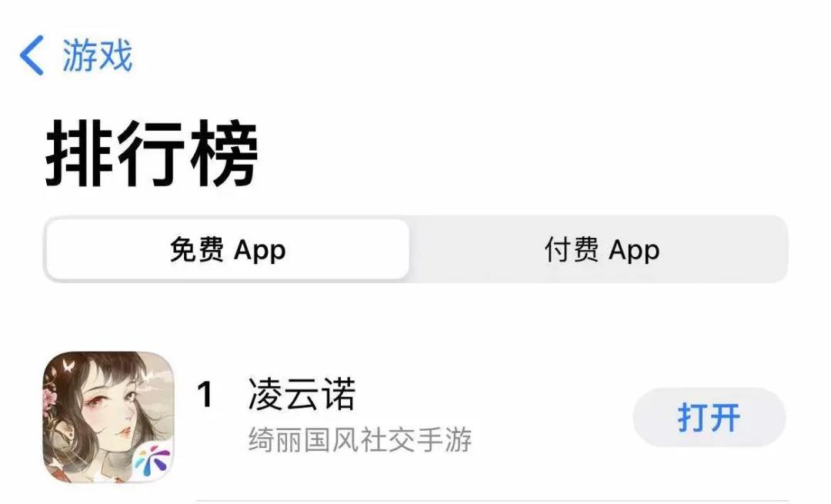
Task: Click the 排行榜 page heading
Action: (152, 154)
